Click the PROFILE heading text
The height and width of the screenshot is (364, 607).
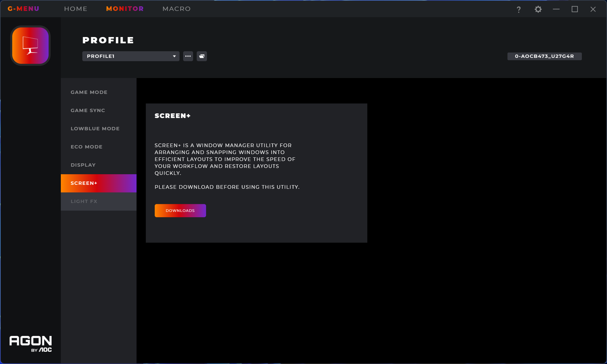point(108,40)
